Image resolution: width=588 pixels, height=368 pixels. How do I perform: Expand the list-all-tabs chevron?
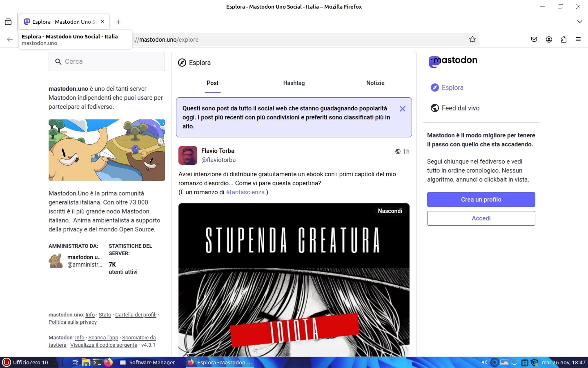579,22
